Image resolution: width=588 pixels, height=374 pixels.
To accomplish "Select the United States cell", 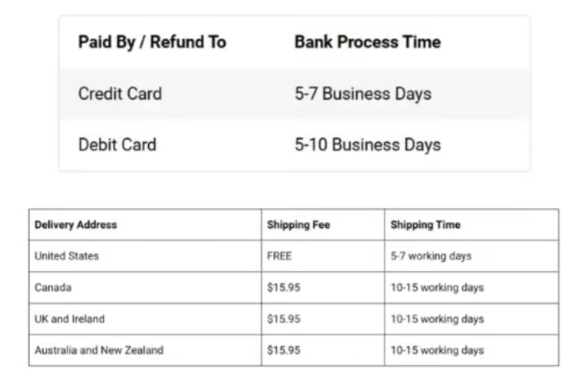I will coord(67,256).
